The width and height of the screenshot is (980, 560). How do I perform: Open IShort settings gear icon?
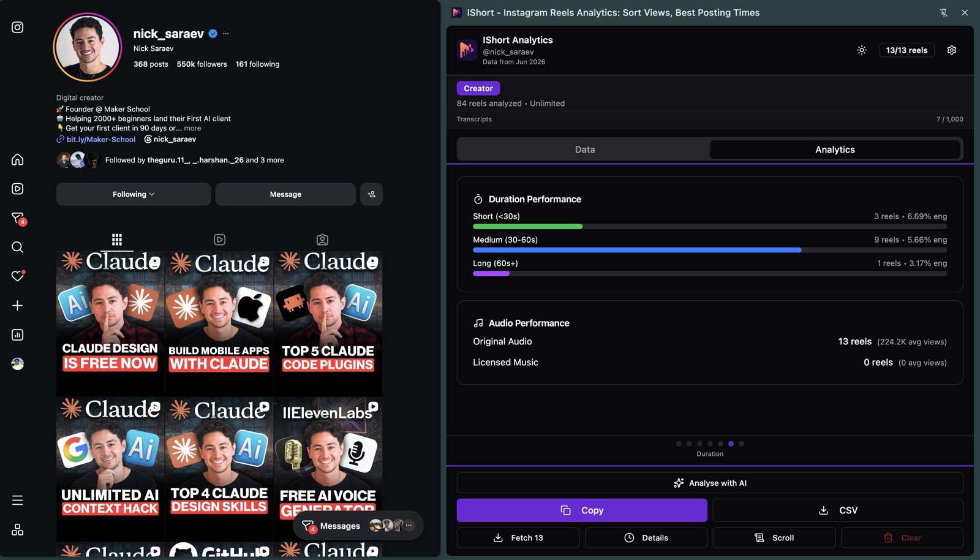(x=951, y=50)
